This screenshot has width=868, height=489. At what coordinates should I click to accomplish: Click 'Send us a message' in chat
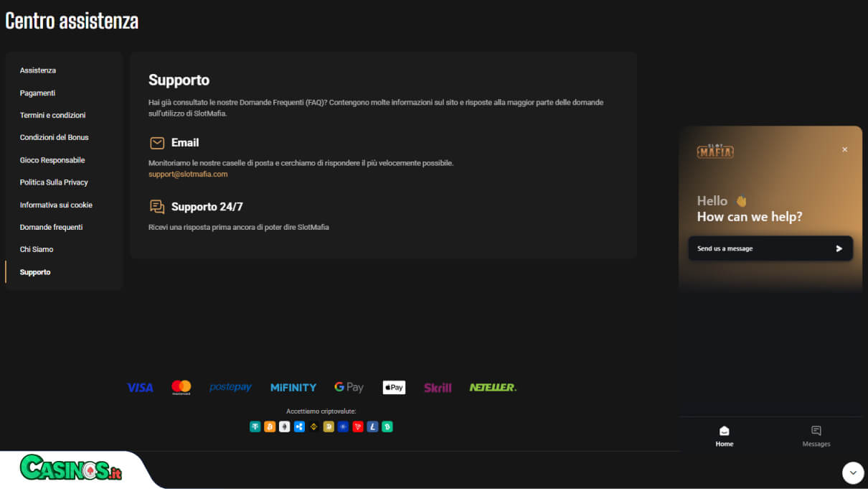770,248
